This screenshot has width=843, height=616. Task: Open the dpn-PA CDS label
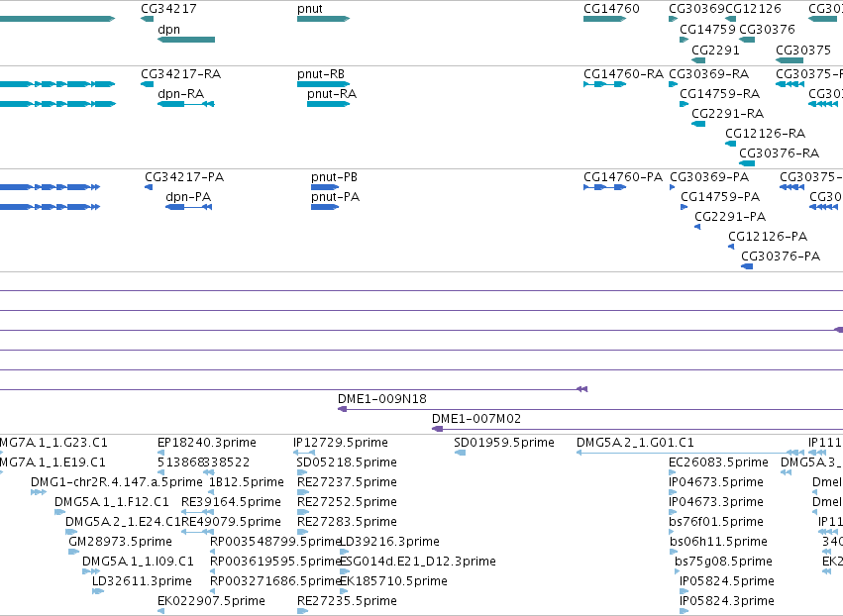188,197
